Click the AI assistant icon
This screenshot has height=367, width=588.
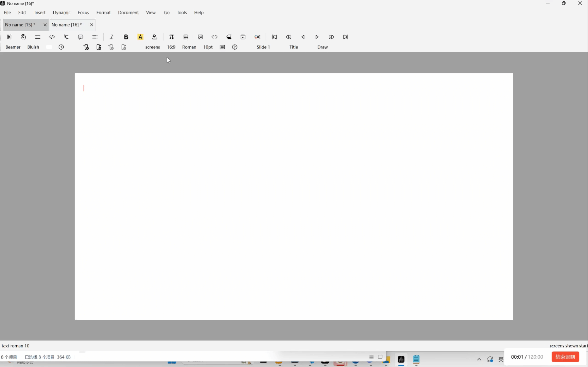coord(258,37)
